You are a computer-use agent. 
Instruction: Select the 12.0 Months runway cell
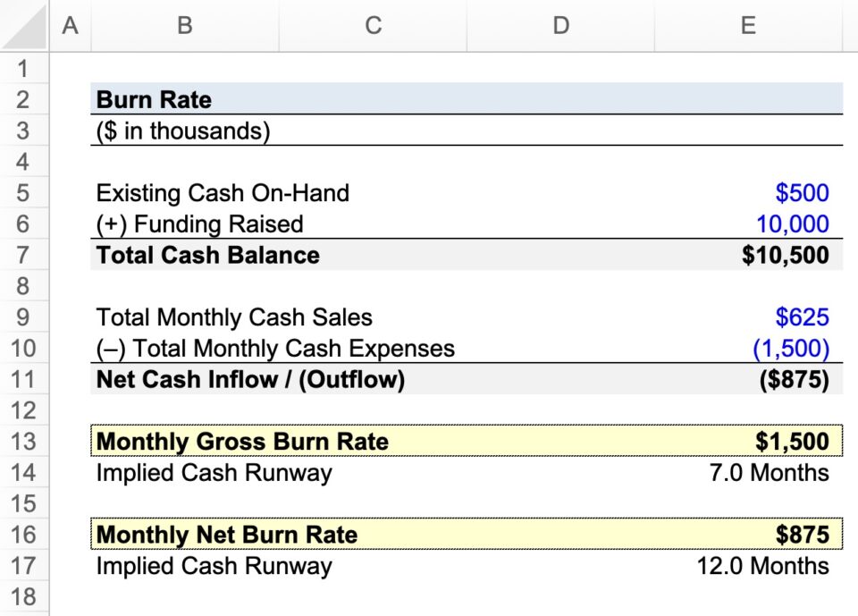point(747,566)
